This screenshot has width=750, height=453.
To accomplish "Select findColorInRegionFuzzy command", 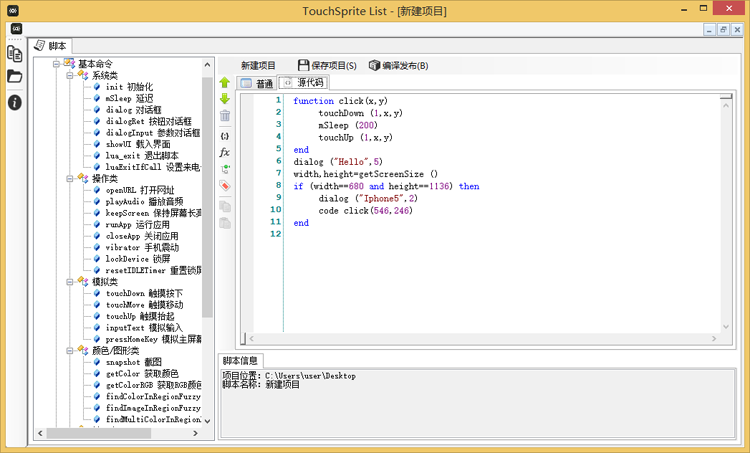I will click(x=153, y=397).
